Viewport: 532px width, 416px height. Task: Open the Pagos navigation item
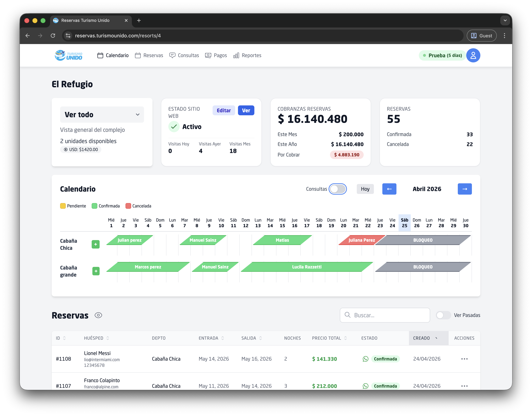(216, 56)
